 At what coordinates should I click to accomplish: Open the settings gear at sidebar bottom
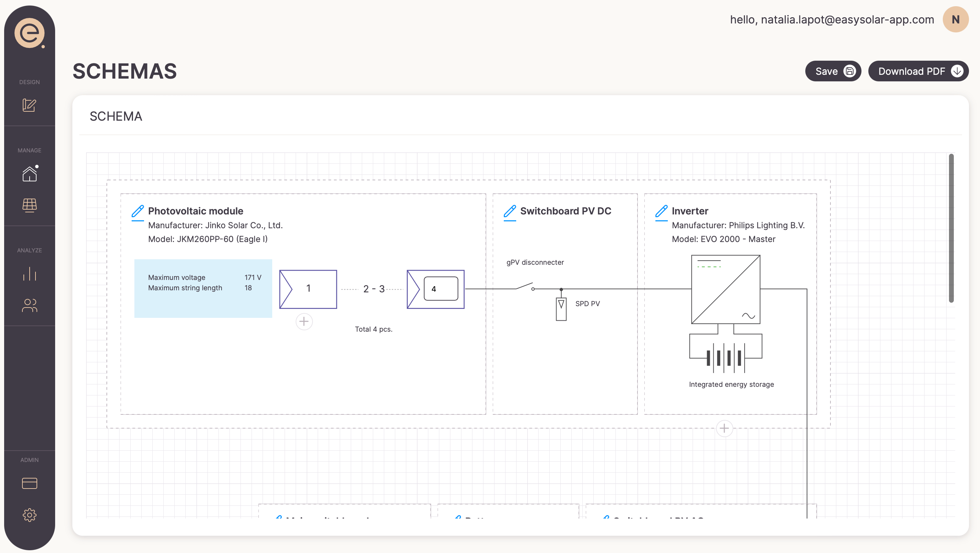pyautogui.click(x=29, y=515)
